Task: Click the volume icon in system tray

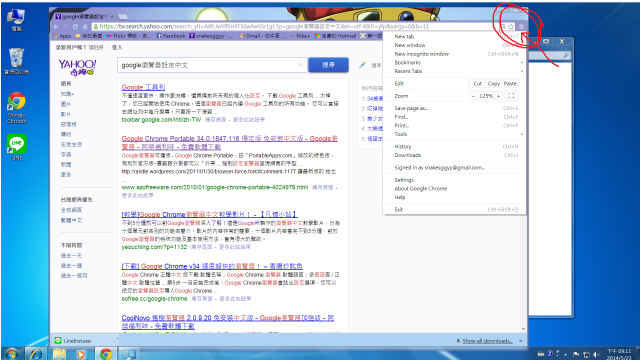Action: point(596,354)
